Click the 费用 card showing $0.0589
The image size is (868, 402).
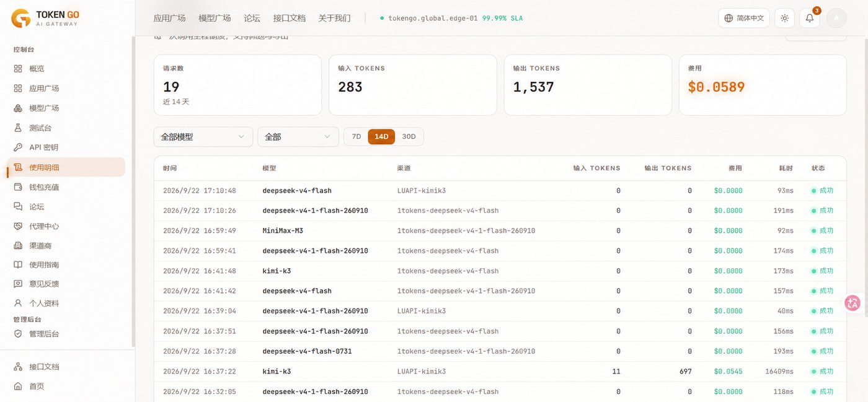763,85
